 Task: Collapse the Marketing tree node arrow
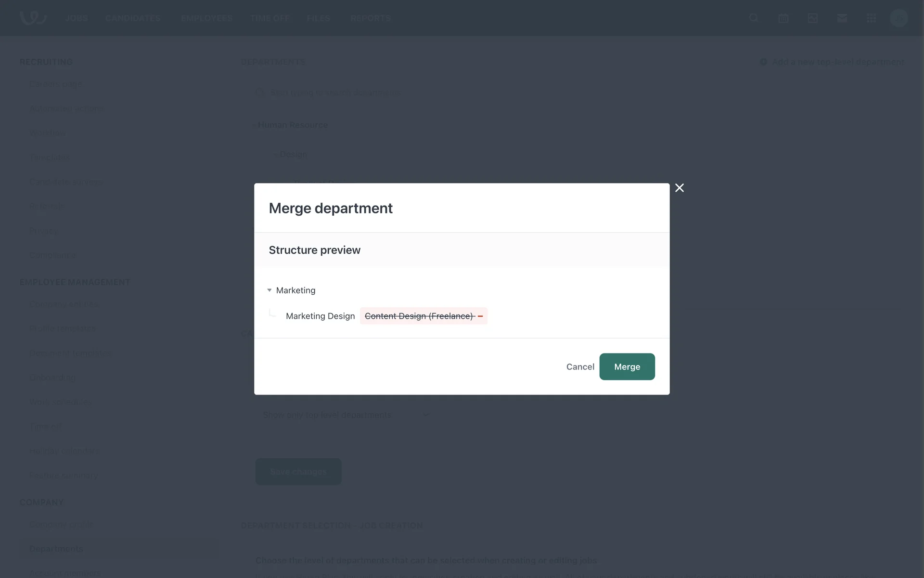[x=269, y=290]
